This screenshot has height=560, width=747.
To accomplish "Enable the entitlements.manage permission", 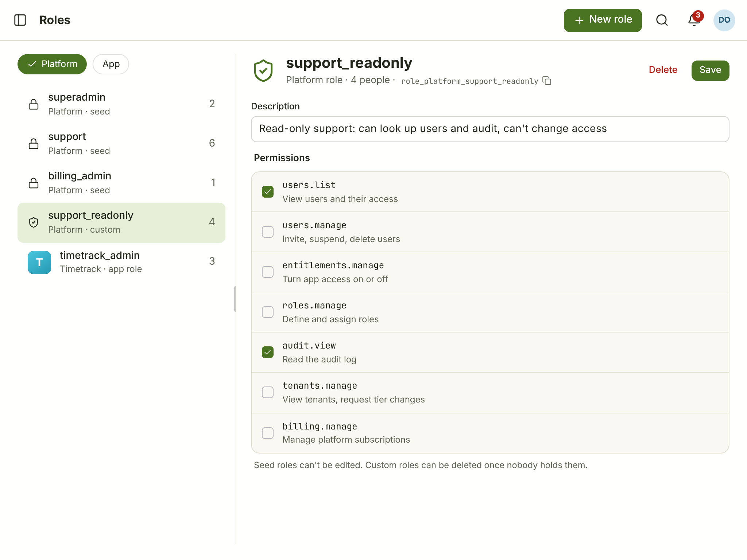I will 268,272.
